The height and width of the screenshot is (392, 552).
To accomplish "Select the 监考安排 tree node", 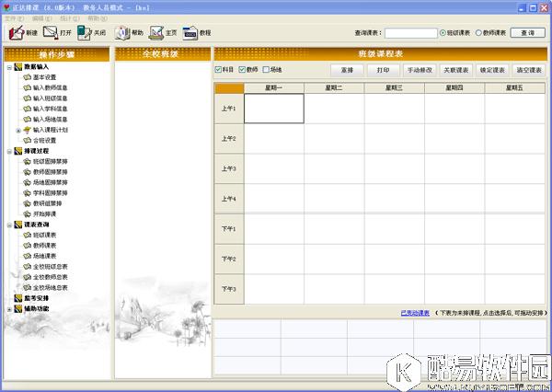I will (x=36, y=298).
